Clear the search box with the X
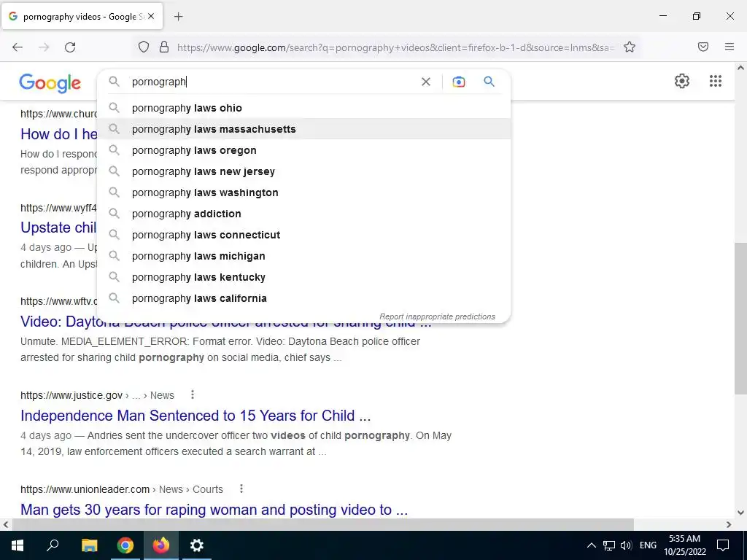The width and height of the screenshot is (747, 560). [x=426, y=82]
